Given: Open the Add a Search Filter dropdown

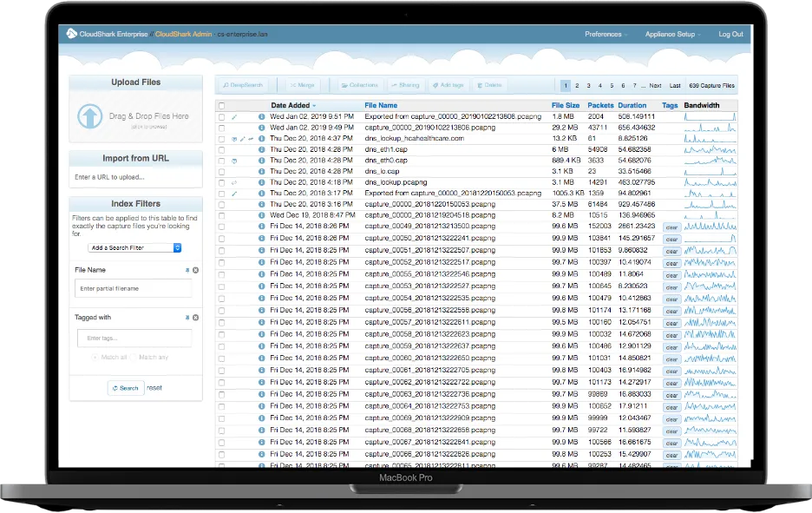Looking at the screenshot, I should point(135,247).
